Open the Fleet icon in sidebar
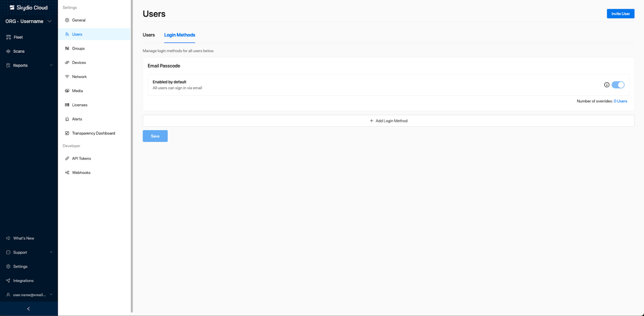Image resolution: width=644 pixels, height=316 pixels. click(8, 37)
